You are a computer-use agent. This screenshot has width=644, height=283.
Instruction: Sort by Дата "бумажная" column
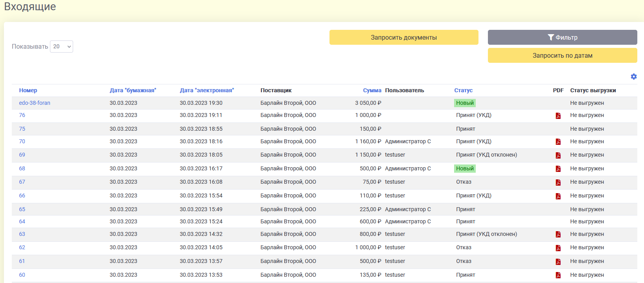coord(133,90)
